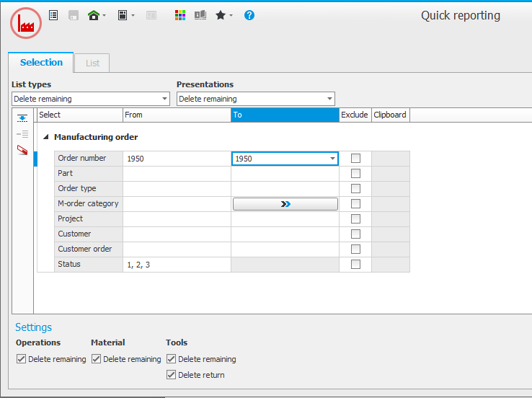Click the Part From input field
Screen dimensions: 532x398
[177, 174]
